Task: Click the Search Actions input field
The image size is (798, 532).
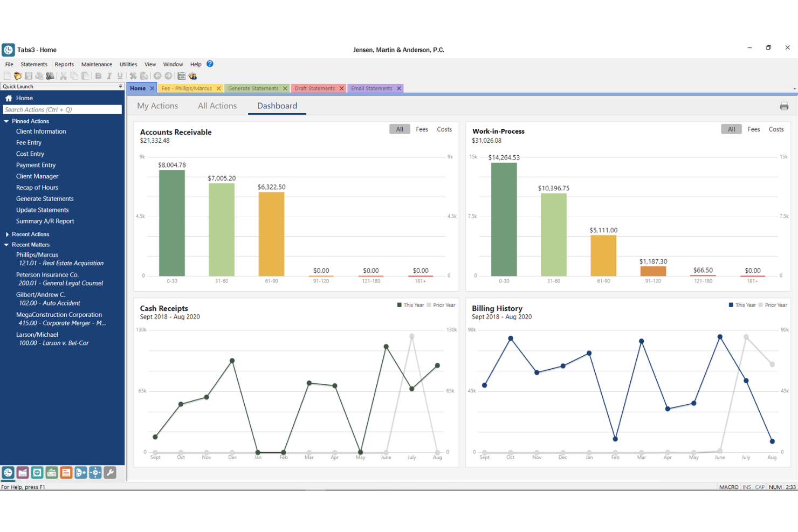Action: click(62, 109)
